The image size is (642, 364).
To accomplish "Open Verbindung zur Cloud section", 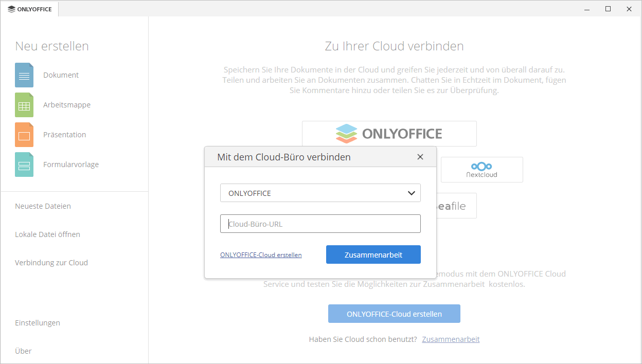I will click(x=51, y=263).
